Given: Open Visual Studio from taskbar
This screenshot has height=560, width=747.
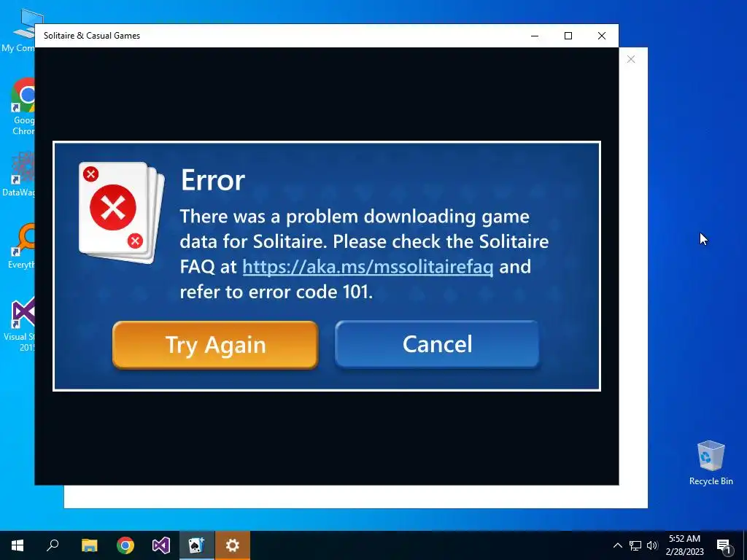Looking at the screenshot, I should coord(161,545).
